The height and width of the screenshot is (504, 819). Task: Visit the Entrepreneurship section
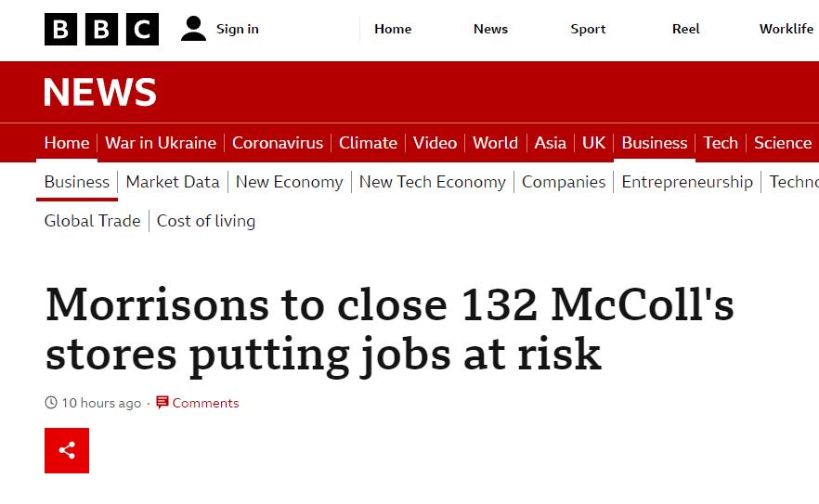coord(687,182)
